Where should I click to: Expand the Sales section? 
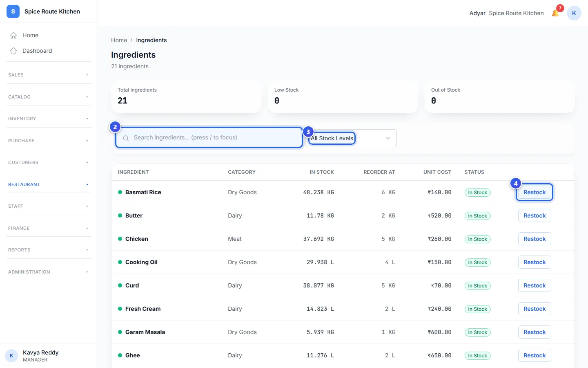(49, 75)
